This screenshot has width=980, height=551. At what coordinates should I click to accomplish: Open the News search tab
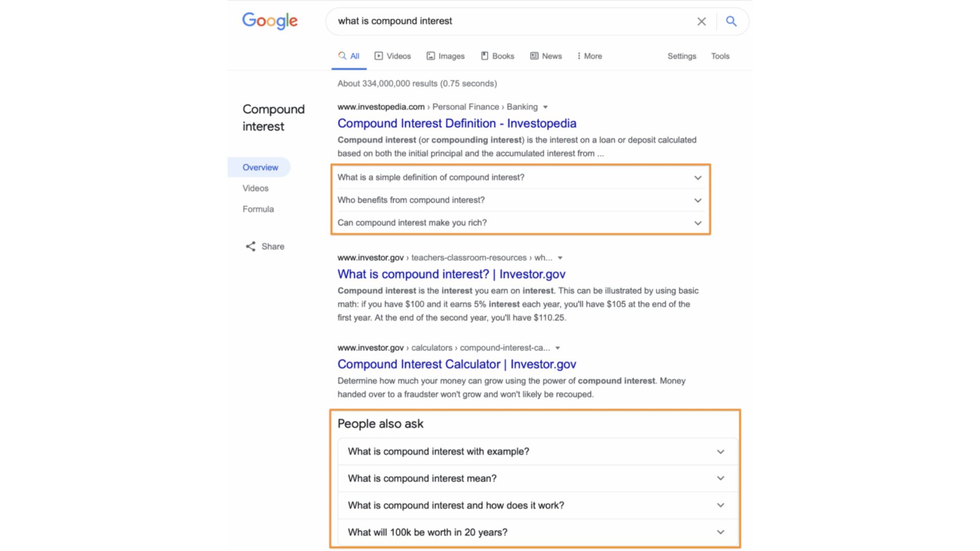tap(546, 56)
